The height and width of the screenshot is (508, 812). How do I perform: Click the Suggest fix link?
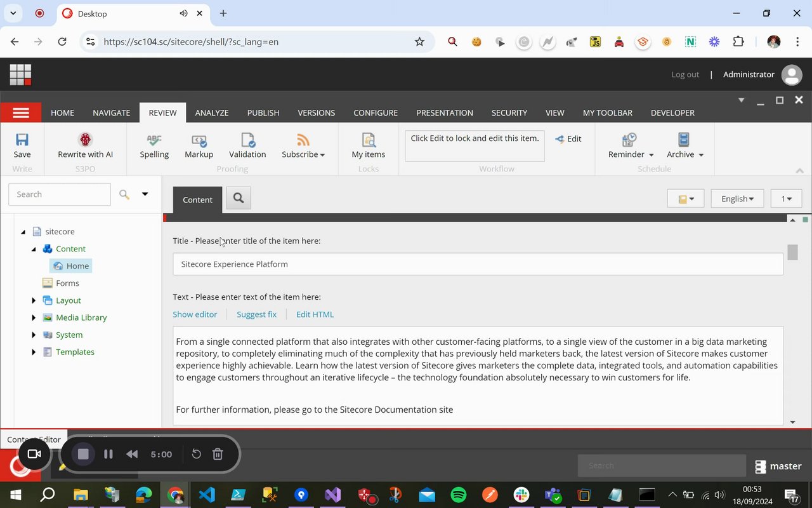click(x=257, y=314)
